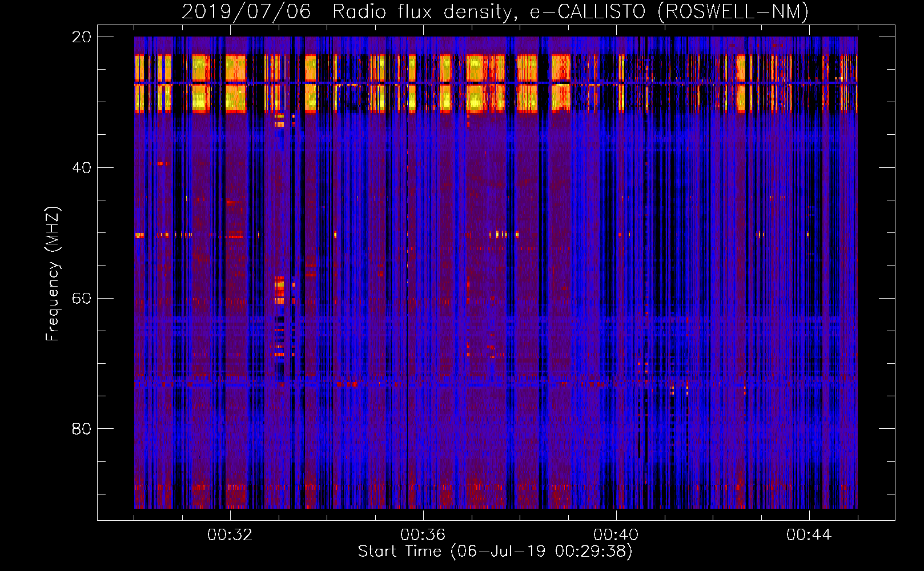Select the date "2019/07/06" in the title
The height and width of the screenshot is (571, 924).
click(246, 11)
